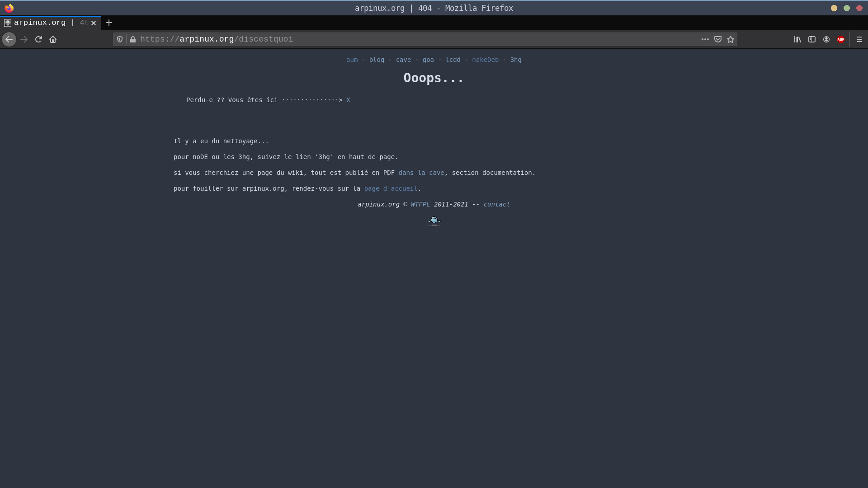Click the smiley image at page bottom
The height and width of the screenshot is (488, 868).
tap(434, 221)
